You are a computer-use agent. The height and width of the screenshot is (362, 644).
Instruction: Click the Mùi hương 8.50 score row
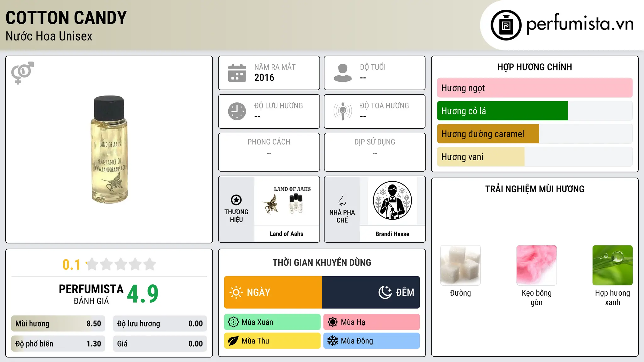(x=58, y=324)
